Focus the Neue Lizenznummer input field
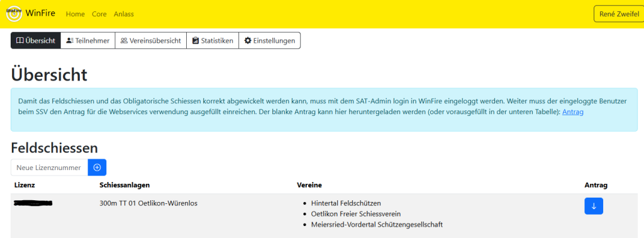 coord(49,167)
